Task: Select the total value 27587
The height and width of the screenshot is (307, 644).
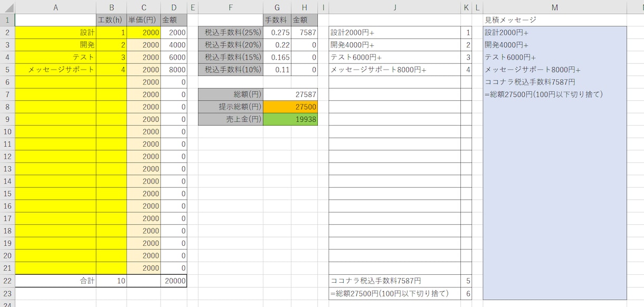Action: tap(290, 94)
